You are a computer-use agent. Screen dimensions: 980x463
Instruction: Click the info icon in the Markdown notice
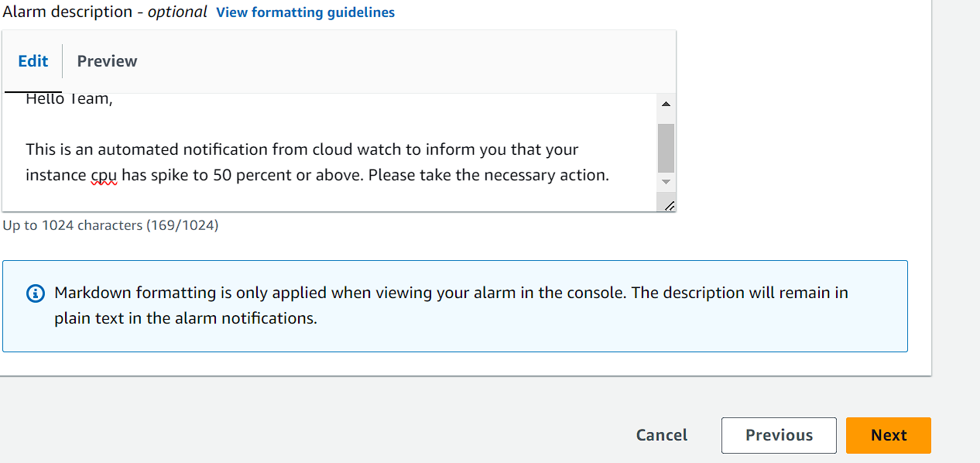35,293
